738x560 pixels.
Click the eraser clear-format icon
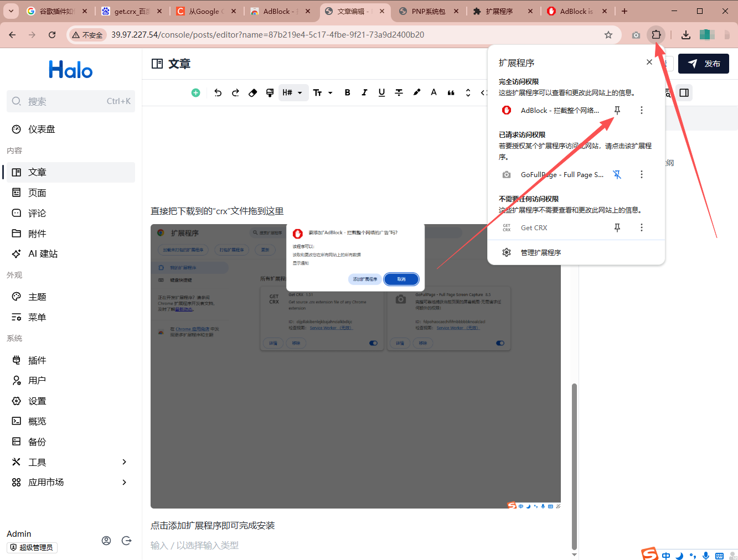(x=252, y=93)
